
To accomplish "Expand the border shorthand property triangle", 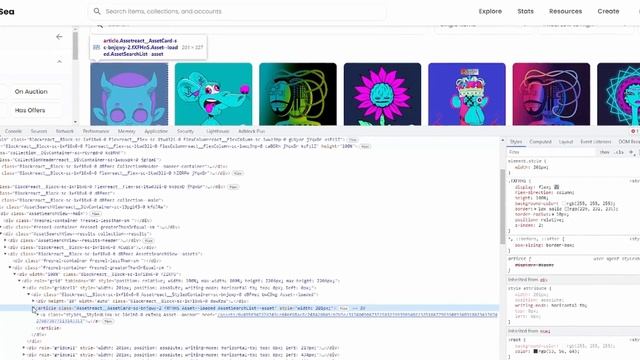I will [x=535, y=209].
